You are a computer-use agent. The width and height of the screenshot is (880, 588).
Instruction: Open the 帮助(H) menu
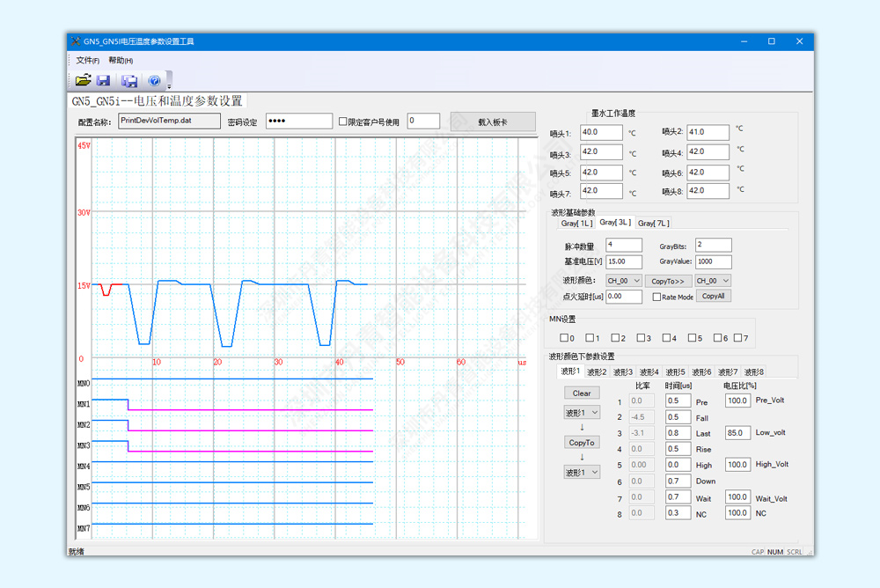[121, 61]
